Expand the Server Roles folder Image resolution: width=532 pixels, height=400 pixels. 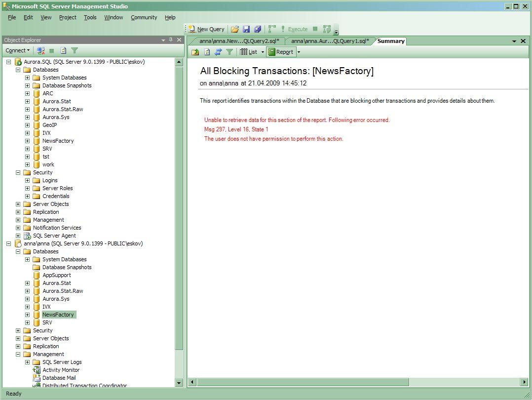28,188
